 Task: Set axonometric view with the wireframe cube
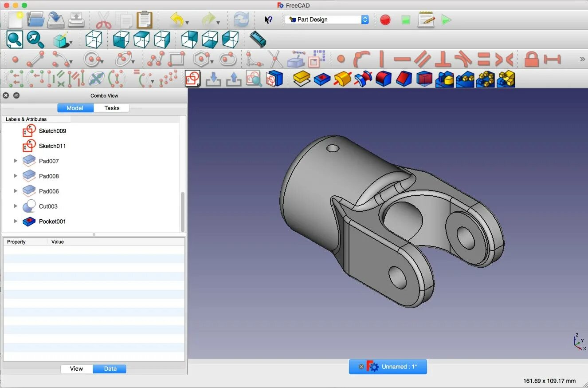[x=94, y=40]
